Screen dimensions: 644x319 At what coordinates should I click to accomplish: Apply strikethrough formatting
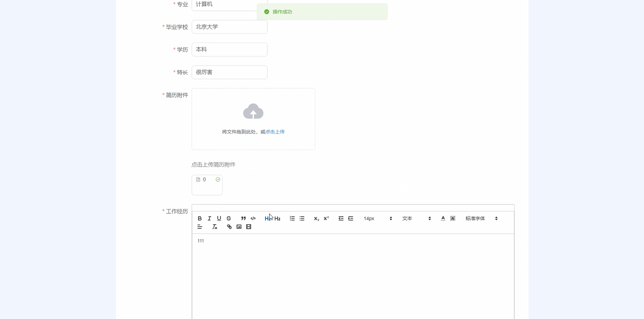coord(228,218)
